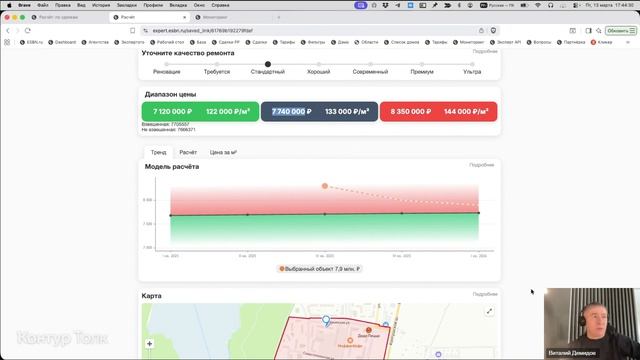Click the bookmark page icon beside the address bar
This screenshot has width=640, height=360.
133,31
